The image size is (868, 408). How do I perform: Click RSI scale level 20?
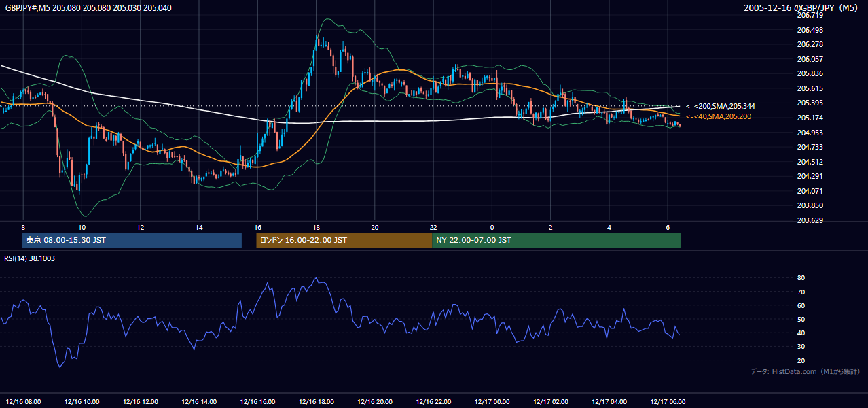click(x=801, y=360)
